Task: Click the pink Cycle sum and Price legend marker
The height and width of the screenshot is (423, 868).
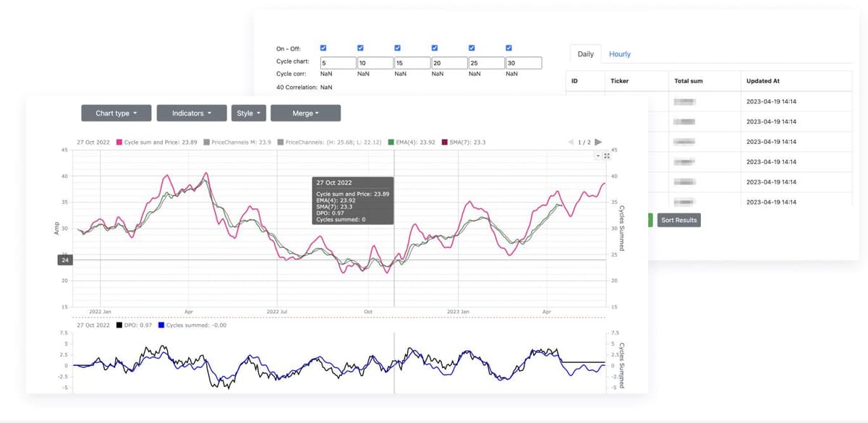Action: (x=119, y=142)
